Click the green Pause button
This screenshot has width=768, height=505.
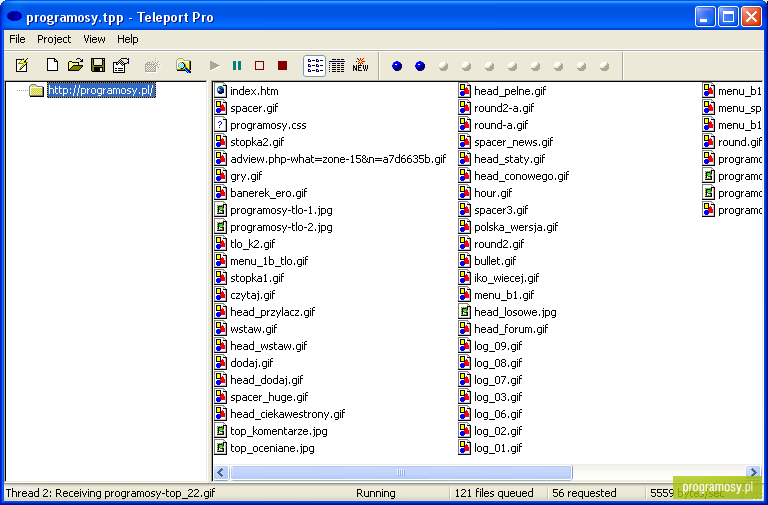click(237, 65)
